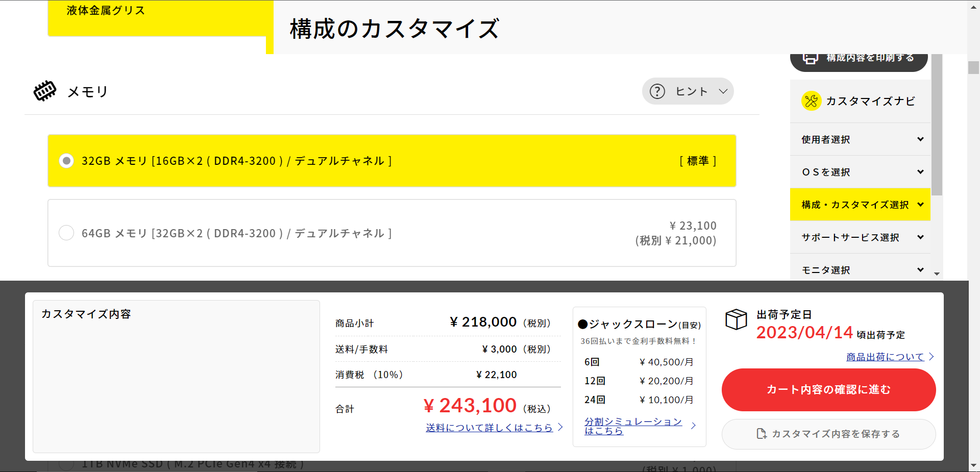Select the 64GB メモリ radio button

click(x=66, y=233)
